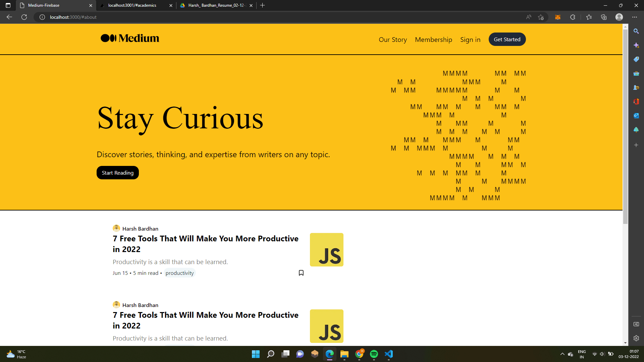
Task: Add this page to favorites star
Action: [541, 17]
